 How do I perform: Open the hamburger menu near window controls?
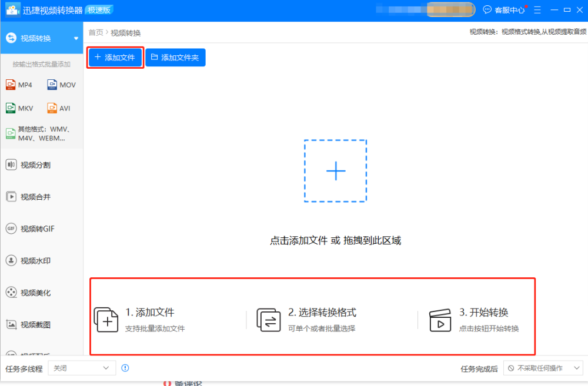(x=537, y=9)
